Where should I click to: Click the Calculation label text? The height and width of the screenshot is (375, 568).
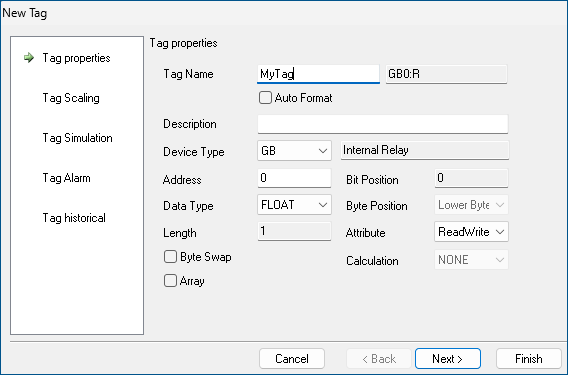click(x=372, y=261)
